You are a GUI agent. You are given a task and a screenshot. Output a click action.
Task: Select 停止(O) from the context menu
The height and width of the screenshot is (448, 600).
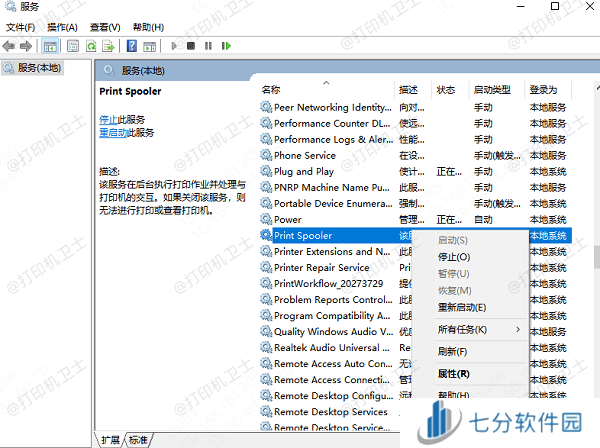click(453, 257)
